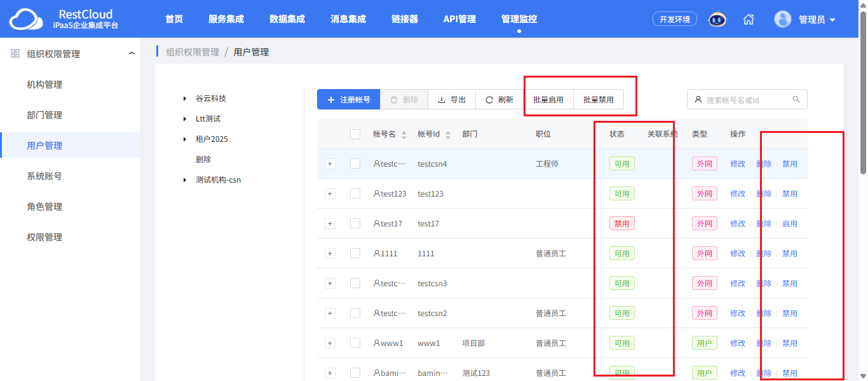Expand the 测试机构-csn tree node

coord(185,180)
